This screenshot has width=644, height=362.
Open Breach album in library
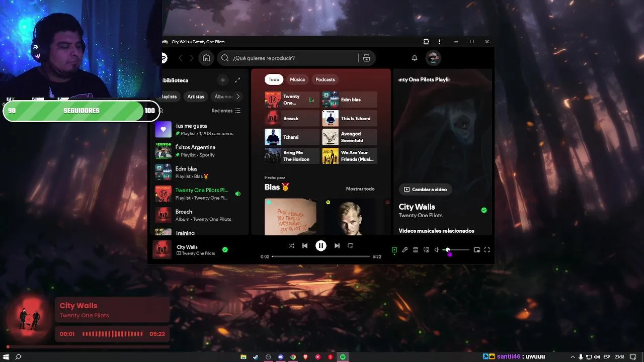pos(199,215)
